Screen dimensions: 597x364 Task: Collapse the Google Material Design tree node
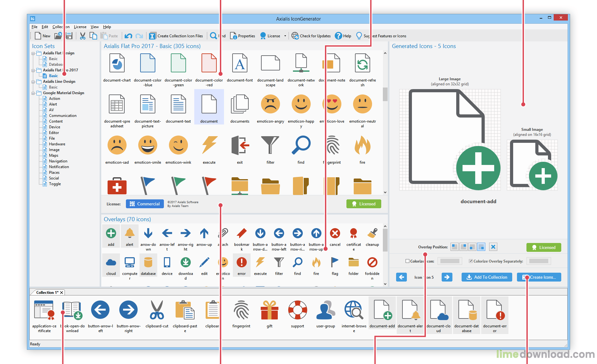point(33,93)
